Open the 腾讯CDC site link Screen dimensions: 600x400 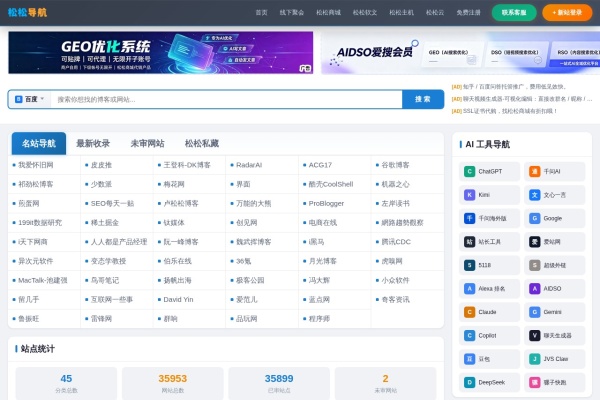[x=396, y=242]
